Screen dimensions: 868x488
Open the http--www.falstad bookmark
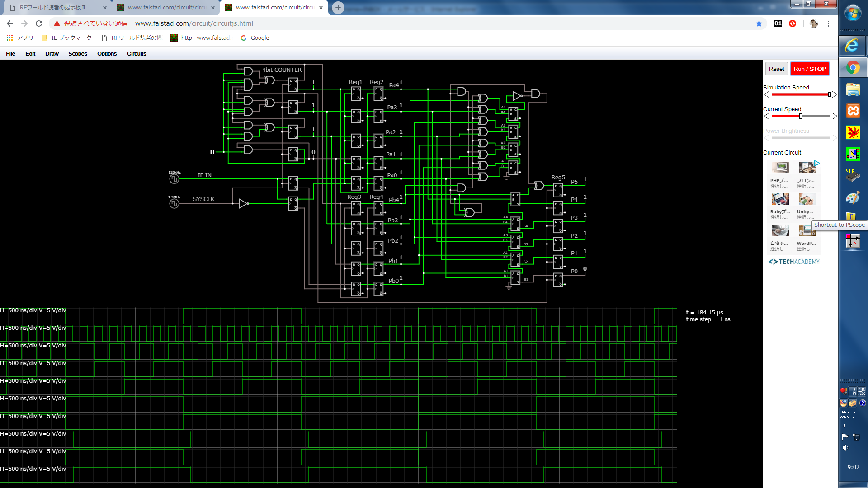pos(201,38)
